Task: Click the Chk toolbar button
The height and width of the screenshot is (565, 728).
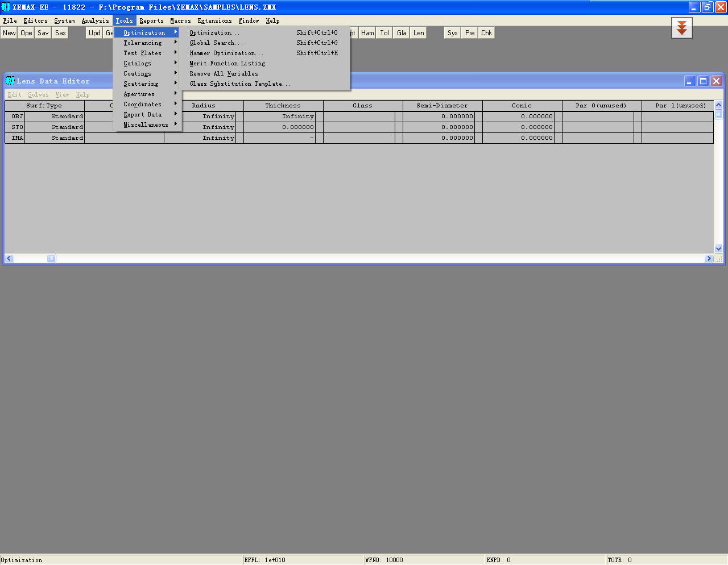Action: coord(487,33)
